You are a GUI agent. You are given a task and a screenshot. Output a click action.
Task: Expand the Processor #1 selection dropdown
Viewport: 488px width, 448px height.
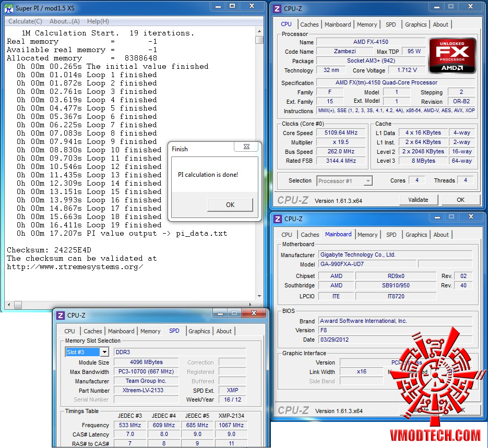click(x=368, y=181)
